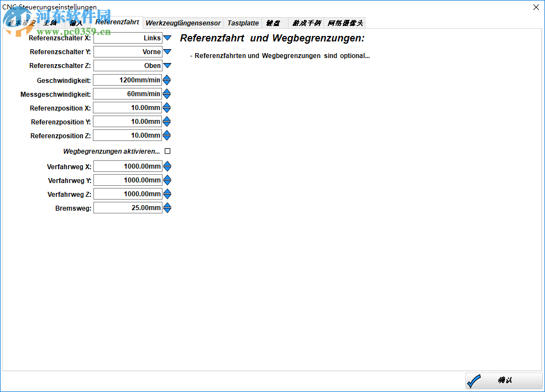Open the Referenzschalter Y dropdown arrow
The image size is (545, 392).
coord(167,52)
